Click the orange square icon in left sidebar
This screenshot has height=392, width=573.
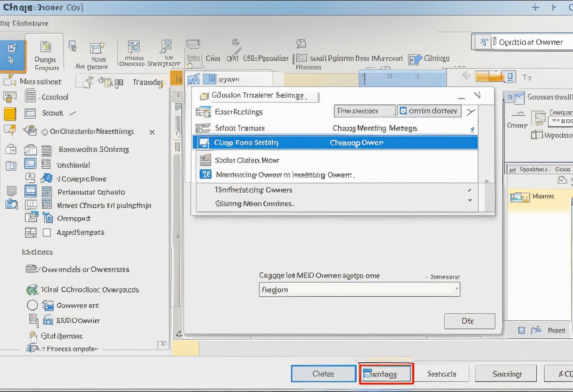(10, 114)
